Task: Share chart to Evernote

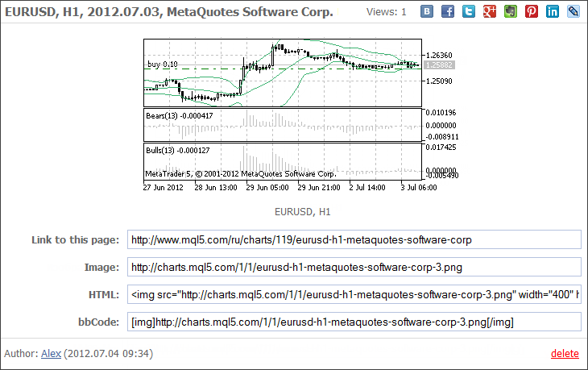Action: 511,11
